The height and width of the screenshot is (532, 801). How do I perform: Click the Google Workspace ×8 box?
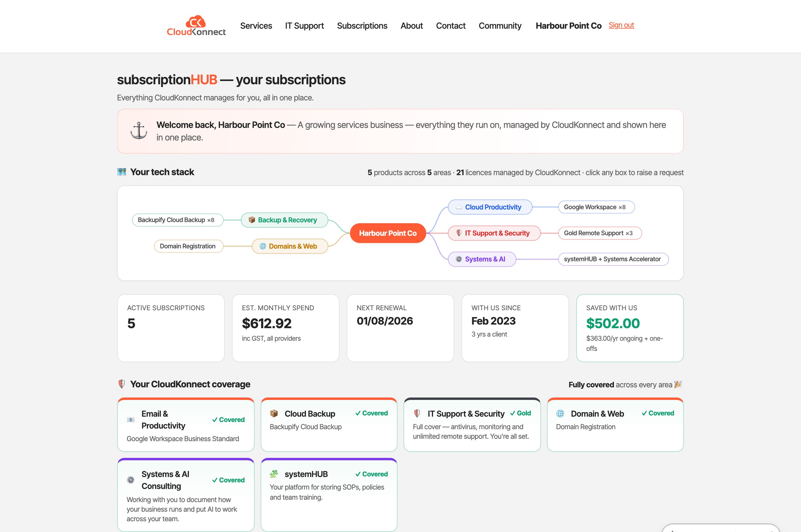(597, 207)
